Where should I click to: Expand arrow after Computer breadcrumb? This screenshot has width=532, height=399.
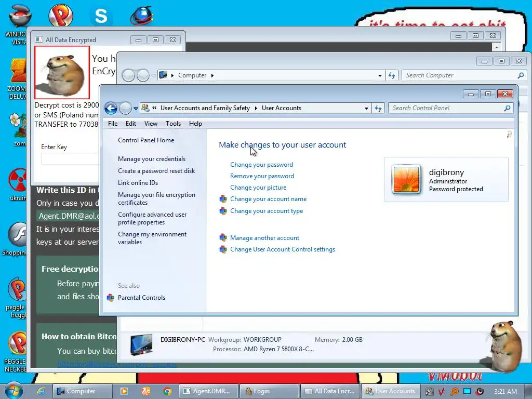pyautogui.click(x=212, y=75)
